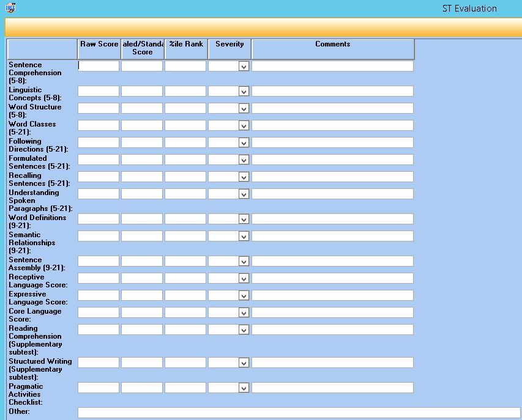Image resolution: width=522 pixels, height=420 pixels.
Task: Click Raw Score field for Word Definitions
Action: (x=99, y=219)
